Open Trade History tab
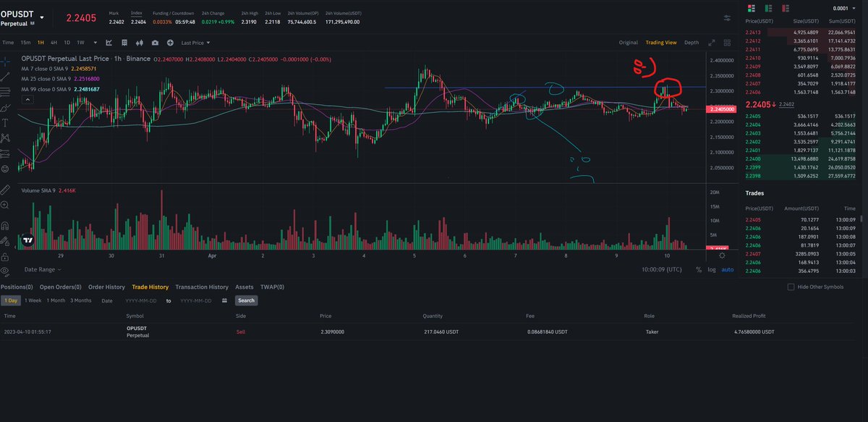The width and height of the screenshot is (868, 422). pyautogui.click(x=150, y=287)
